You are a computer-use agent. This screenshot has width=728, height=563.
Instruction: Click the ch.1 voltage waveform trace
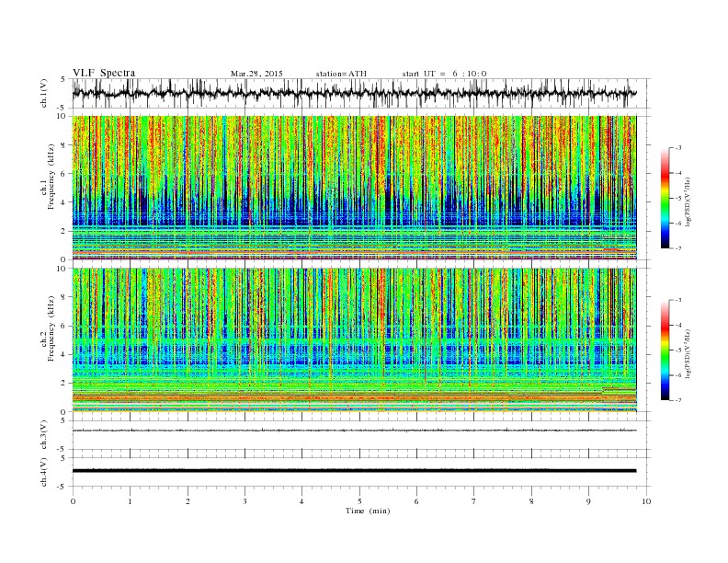354,93
